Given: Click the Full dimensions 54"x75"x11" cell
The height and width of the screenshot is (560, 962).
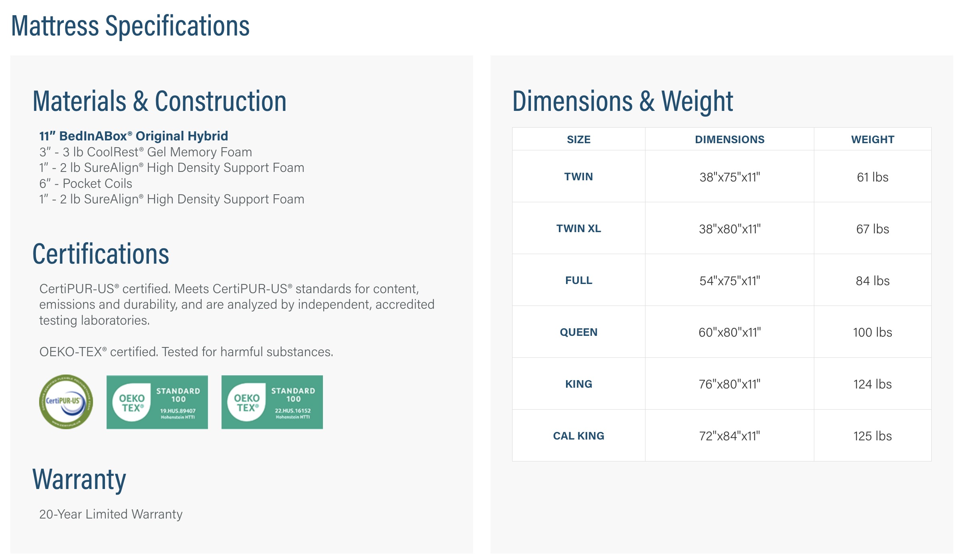Looking at the screenshot, I should [x=730, y=280].
